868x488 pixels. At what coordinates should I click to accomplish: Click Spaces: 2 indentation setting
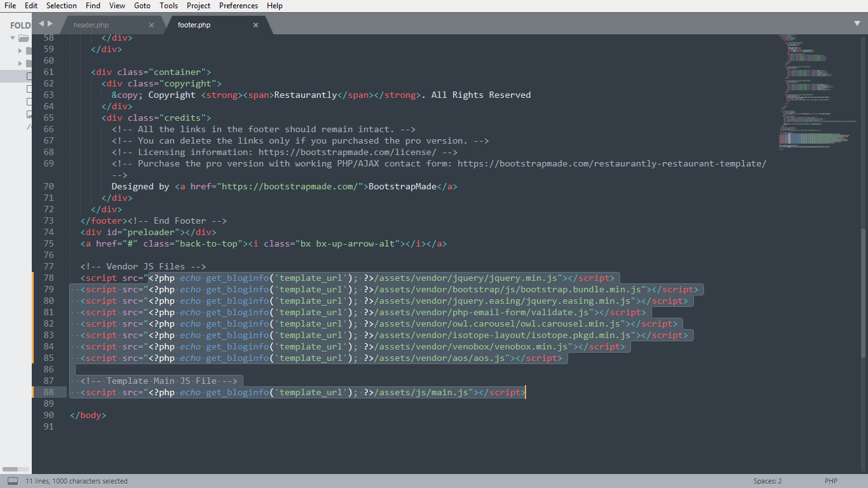pos(768,481)
